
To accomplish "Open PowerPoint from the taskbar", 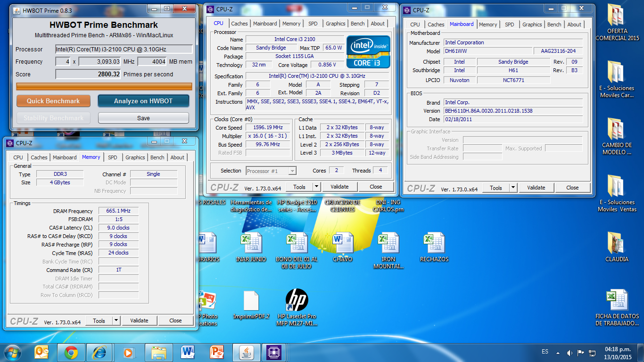I will (x=216, y=352).
